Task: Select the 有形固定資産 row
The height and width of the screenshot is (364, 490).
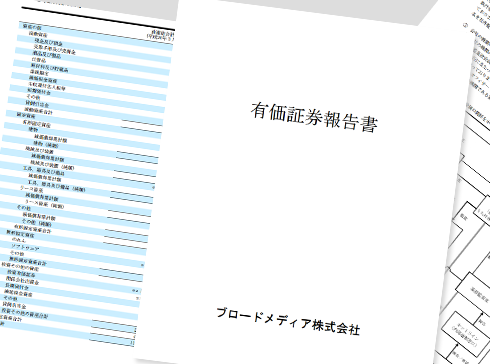Action: [x=36, y=123]
